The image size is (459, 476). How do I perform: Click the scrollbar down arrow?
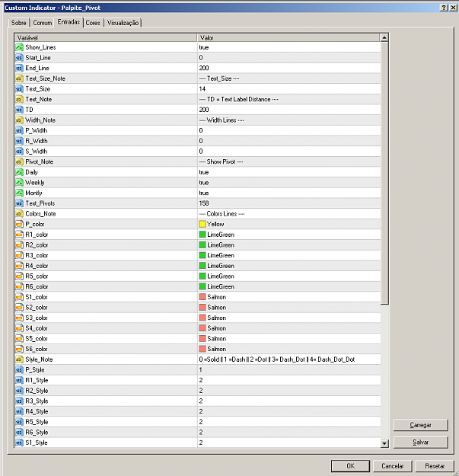384,443
